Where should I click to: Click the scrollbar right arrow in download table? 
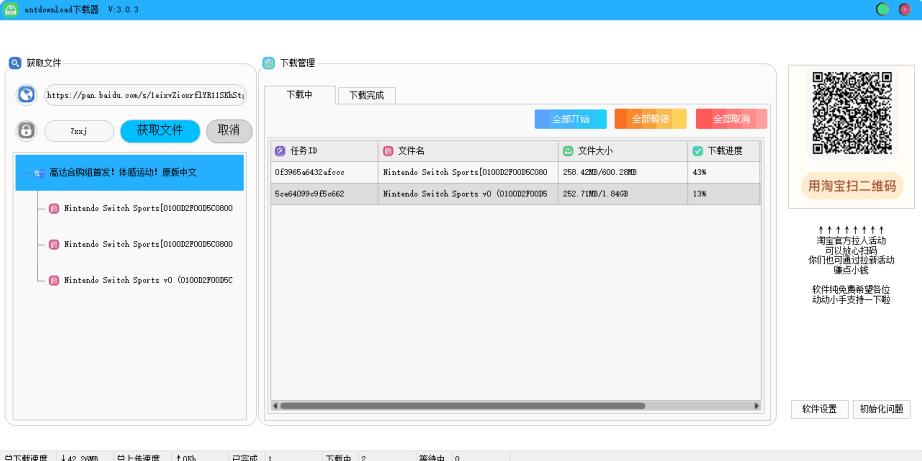(757, 406)
